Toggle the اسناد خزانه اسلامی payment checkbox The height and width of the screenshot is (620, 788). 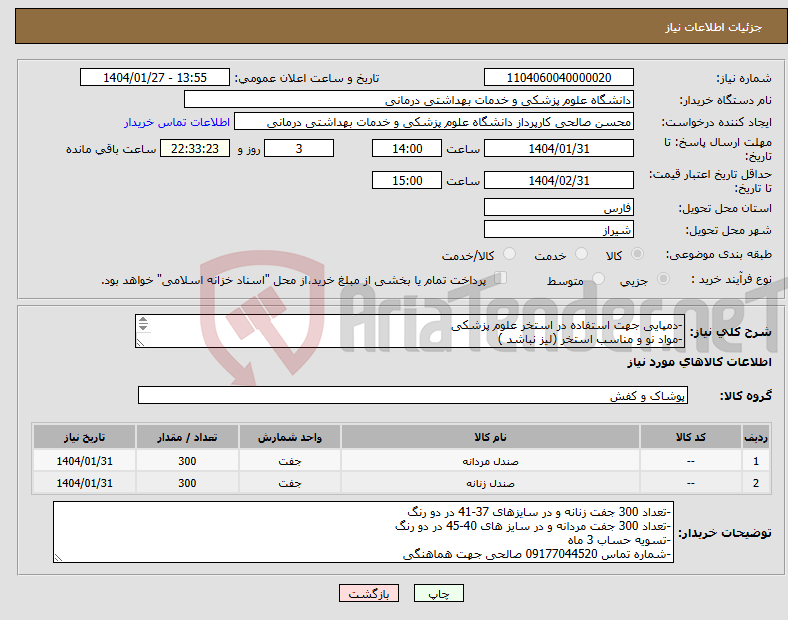point(501,278)
